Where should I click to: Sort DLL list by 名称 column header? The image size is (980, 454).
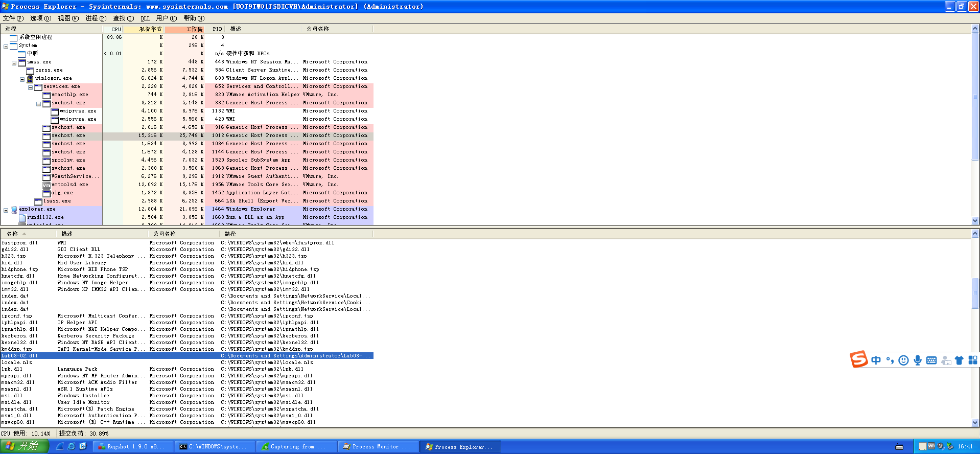(28, 234)
